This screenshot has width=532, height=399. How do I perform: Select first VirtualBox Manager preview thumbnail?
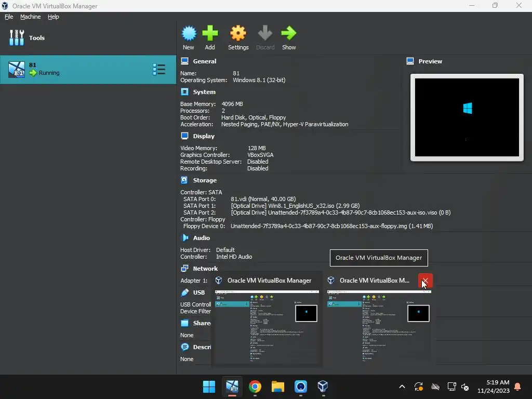(x=267, y=326)
